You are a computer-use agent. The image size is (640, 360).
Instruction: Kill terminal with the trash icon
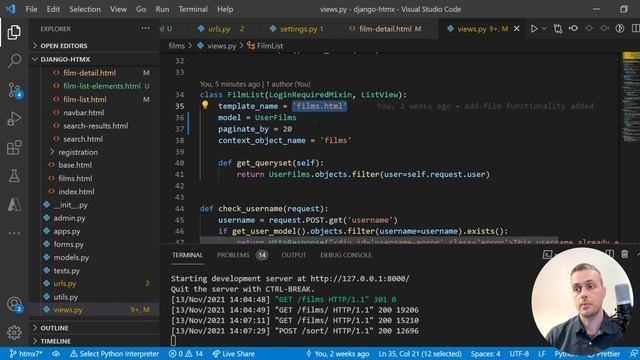pyautogui.click(x=624, y=254)
